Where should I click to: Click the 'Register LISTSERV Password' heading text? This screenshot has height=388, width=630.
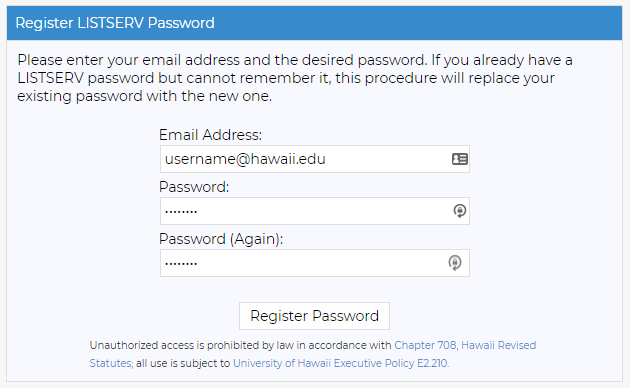115,23
